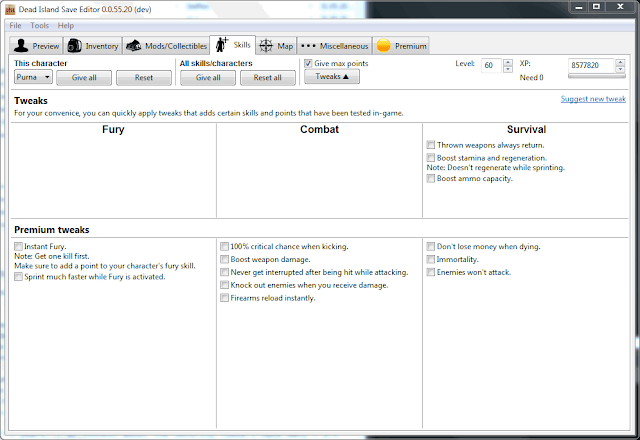The height and width of the screenshot is (440, 640).
Task: Click the Skills tab figure icon
Action: 222,45
